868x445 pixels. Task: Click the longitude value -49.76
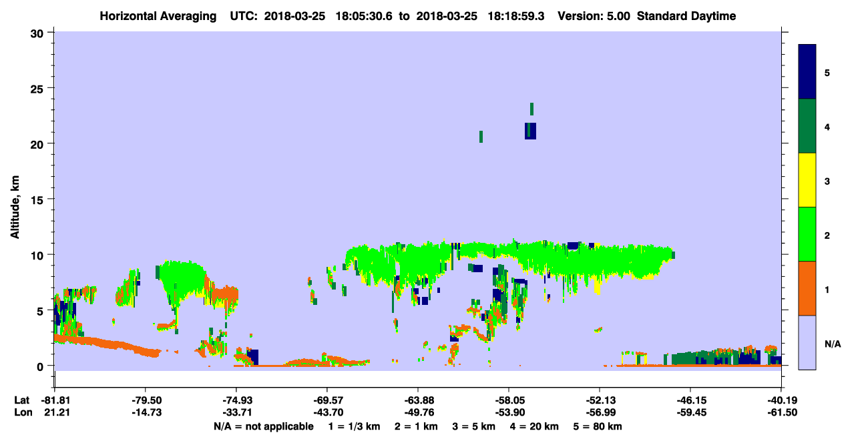tap(417, 412)
